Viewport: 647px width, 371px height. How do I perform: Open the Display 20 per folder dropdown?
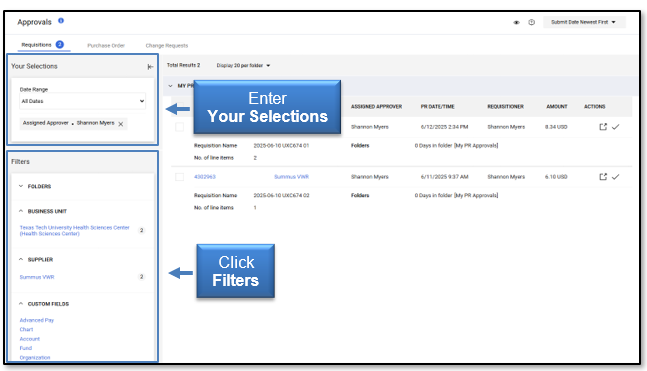click(x=243, y=66)
